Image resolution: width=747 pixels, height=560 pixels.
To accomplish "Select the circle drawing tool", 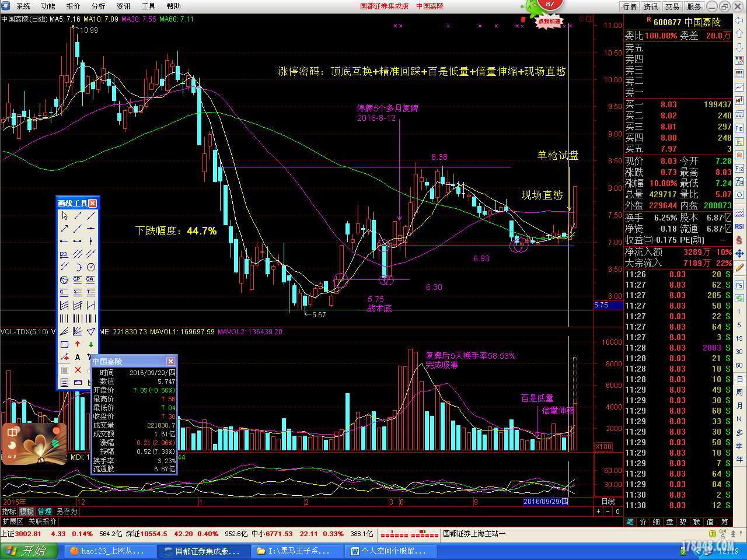I will [91, 267].
